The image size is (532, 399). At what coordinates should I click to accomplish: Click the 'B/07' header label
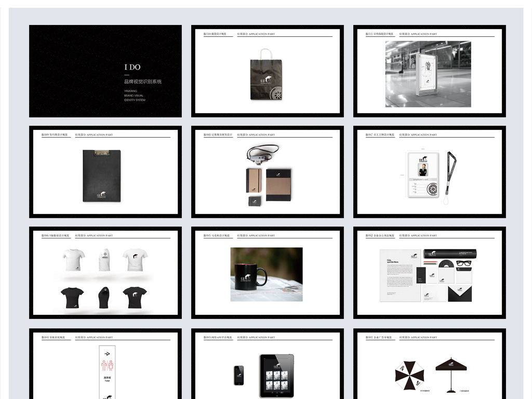click(x=369, y=135)
